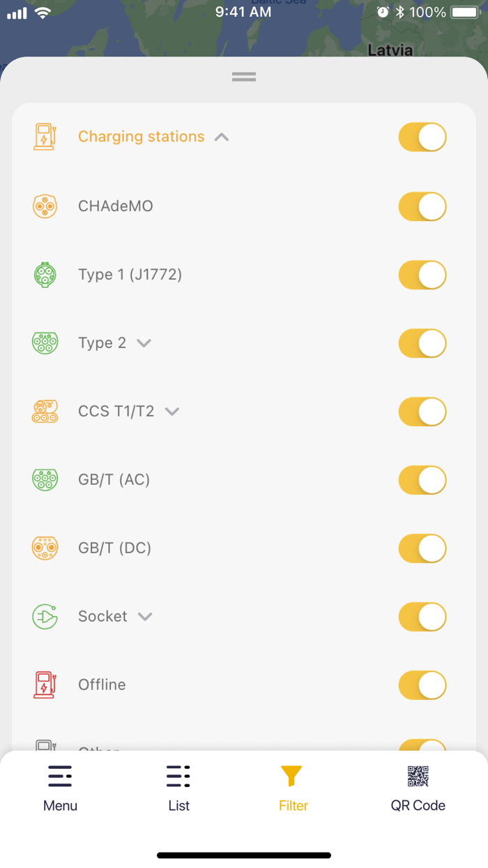This screenshot has height=868, width=488.
Task: Toggle the Socket filter switch
Action: pos(422,616)
